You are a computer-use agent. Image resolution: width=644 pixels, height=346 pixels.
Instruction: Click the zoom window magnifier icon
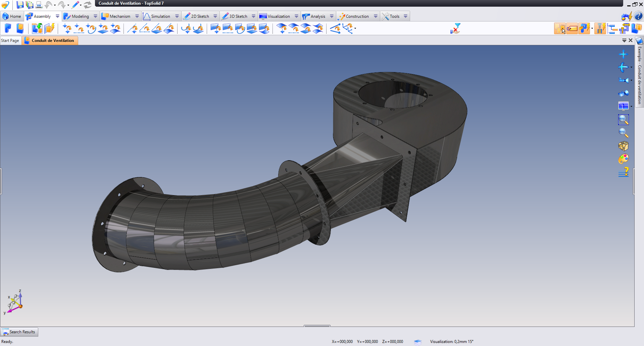[x=623, y=120]
